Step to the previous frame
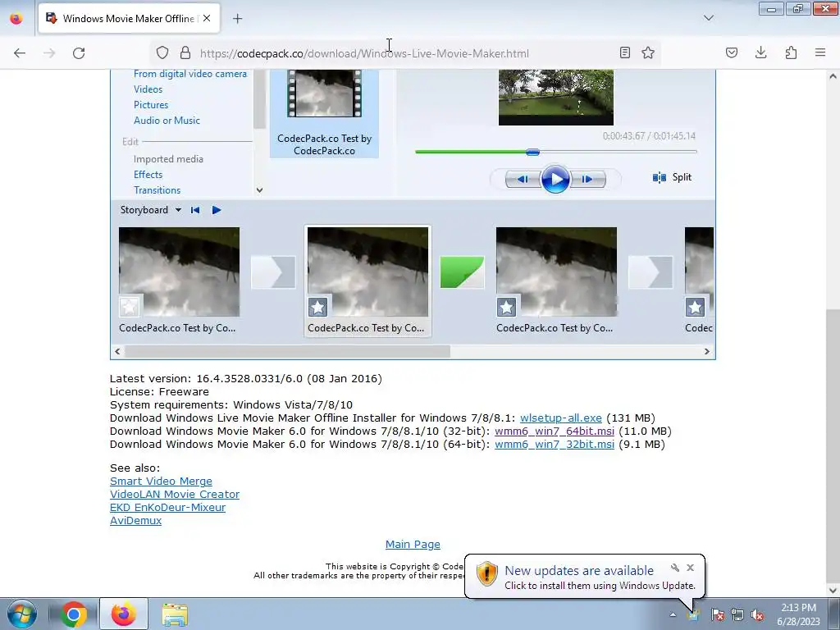Image resolution: width=840 pixels, height=630 pixels. [x=523, y=179]
